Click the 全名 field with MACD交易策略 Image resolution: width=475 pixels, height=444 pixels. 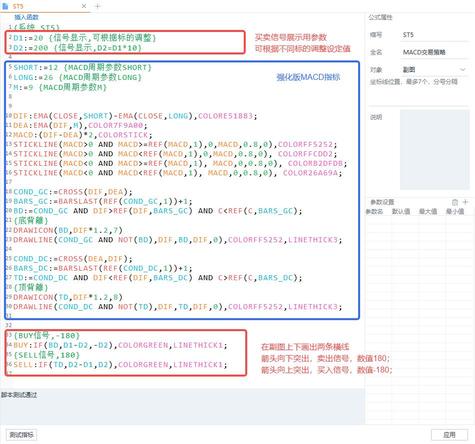[434, 52]
